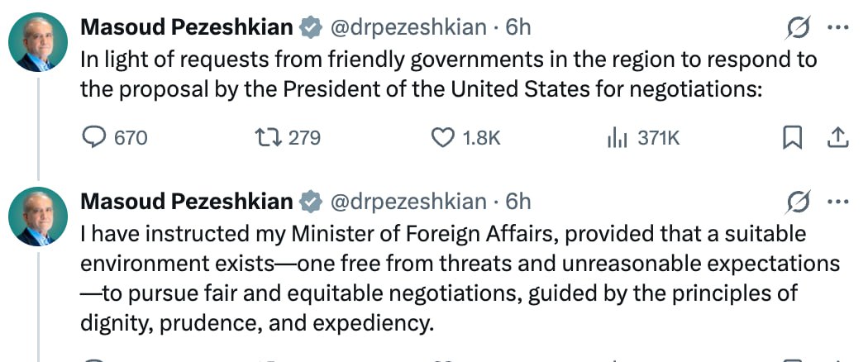This screenshot has width=868, height=362.
Task: Open more options on the top tweet
Action: pyautogui.click(x=837, y=28)
